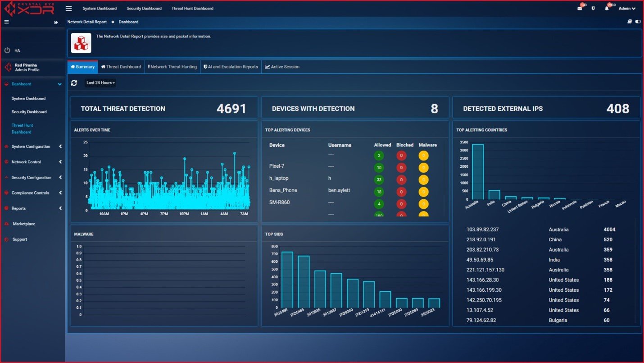Click the Australia bar in Top Alerting Countries
This screenshot has height=363, width=644.
(477, 171)
